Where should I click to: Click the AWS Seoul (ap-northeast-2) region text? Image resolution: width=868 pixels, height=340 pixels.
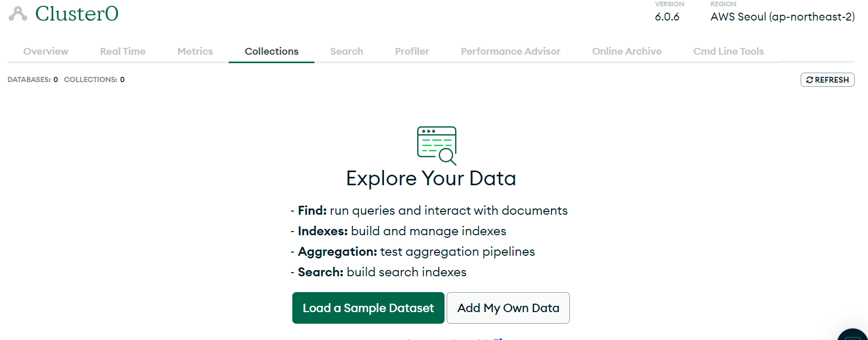pos(783,17)
